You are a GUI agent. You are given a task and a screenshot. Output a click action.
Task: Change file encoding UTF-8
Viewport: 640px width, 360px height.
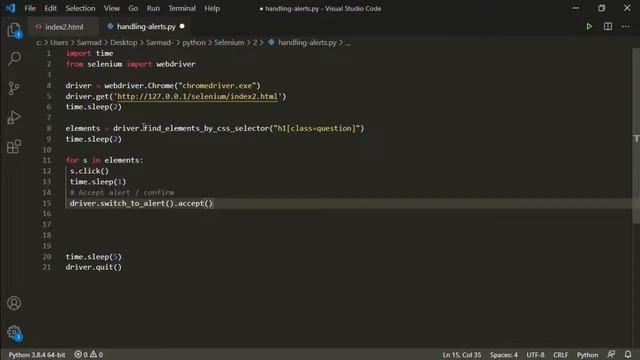[x=535, y=355]
